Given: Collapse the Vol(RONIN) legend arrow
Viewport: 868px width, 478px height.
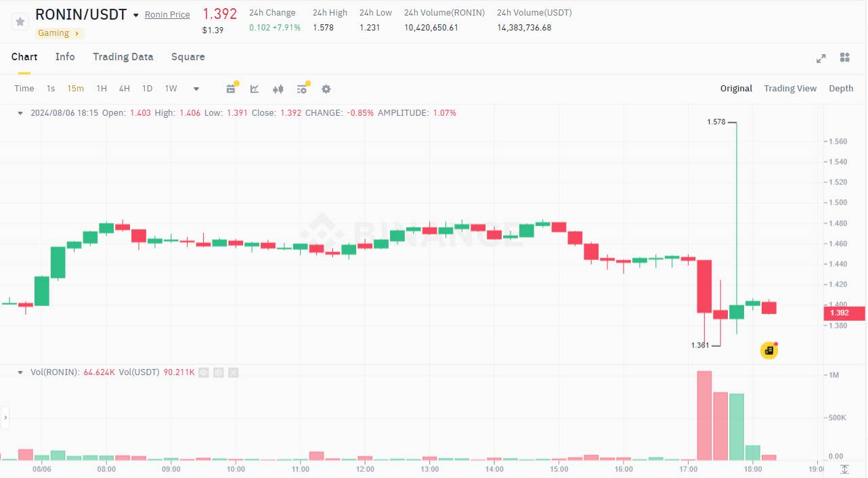Looking at the screenshot, I should tap(20, 372).
